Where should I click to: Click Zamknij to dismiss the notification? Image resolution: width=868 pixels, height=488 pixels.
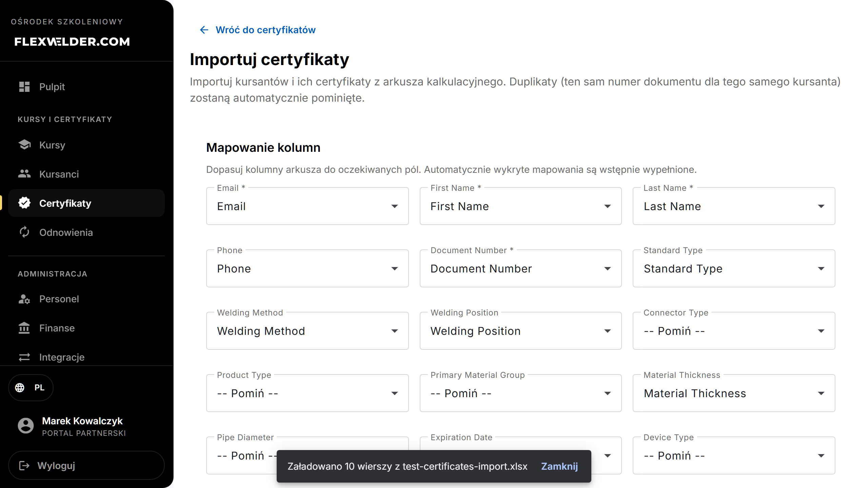(x=559, y=466)
